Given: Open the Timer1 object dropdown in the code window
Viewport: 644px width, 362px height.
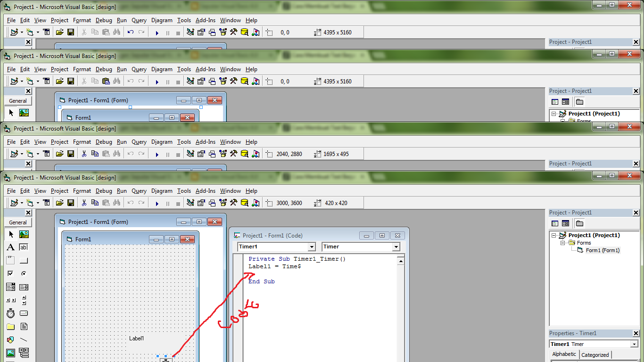Looking at the screenshot, I should [x=313, y=247].
